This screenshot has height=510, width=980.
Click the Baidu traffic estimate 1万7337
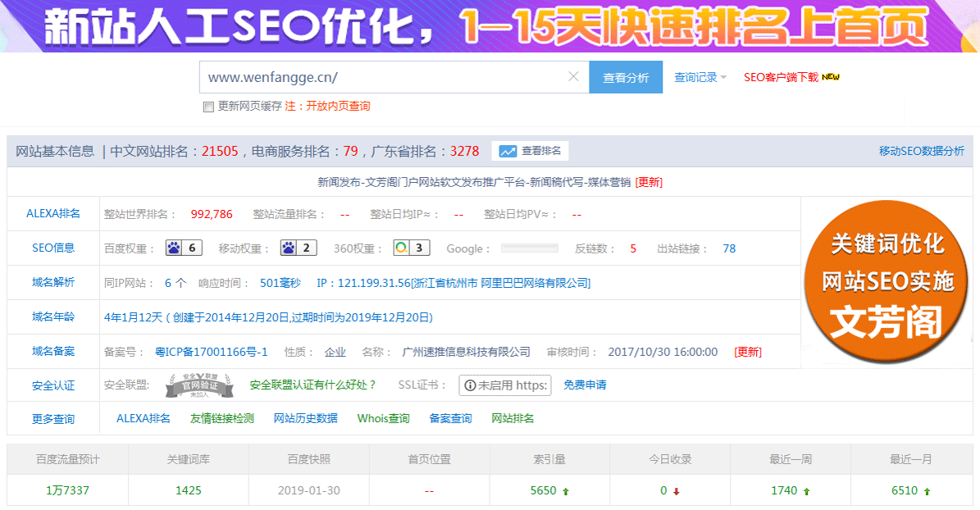tap(67, 490)
